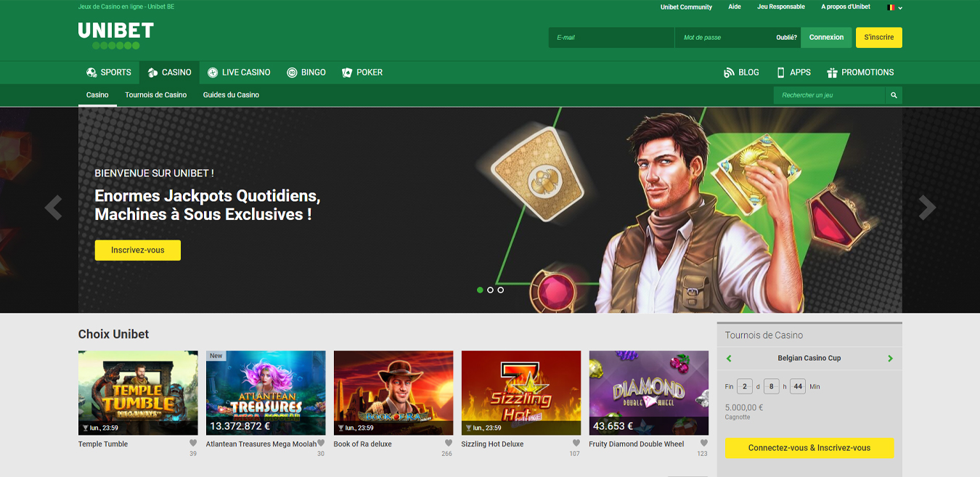Open the Temple Tumble game thumbnail
This screenshot has width=980, height=477.
click(138, 393)
